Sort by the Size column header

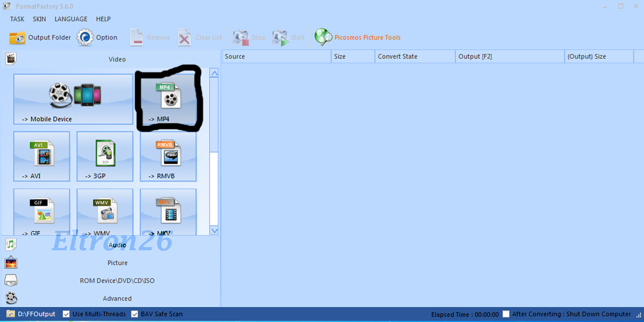click(x=353, y=57)
